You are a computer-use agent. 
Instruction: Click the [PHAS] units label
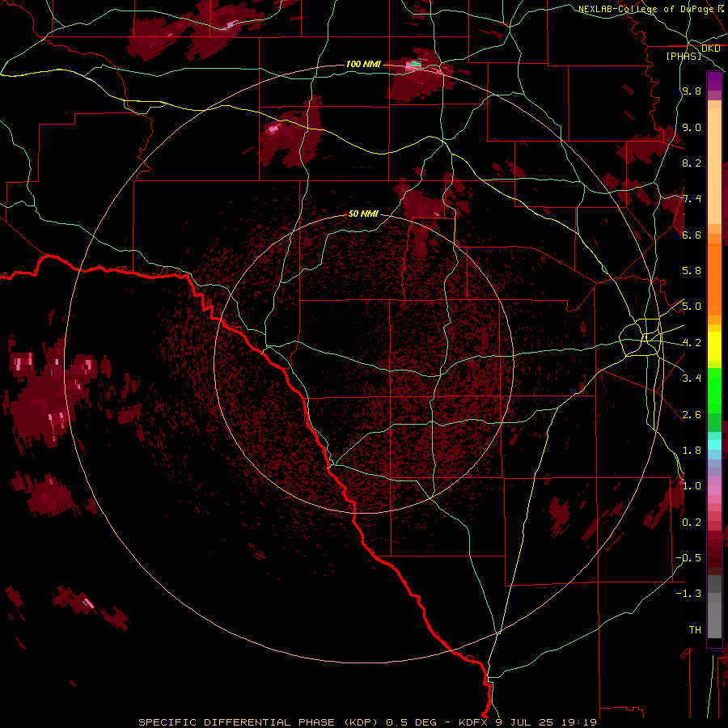[684, 56]
